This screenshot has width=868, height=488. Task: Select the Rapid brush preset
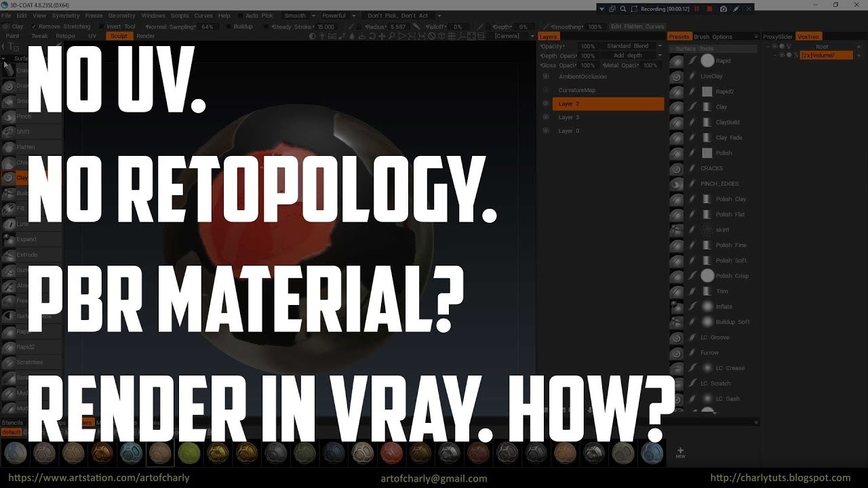click(x=723, y=61)
